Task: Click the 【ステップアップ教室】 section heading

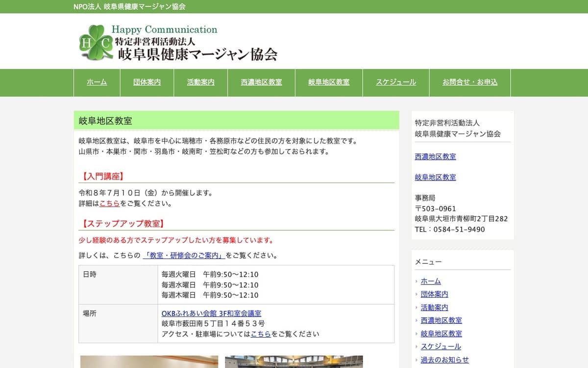Action: [x=122, y=224]
